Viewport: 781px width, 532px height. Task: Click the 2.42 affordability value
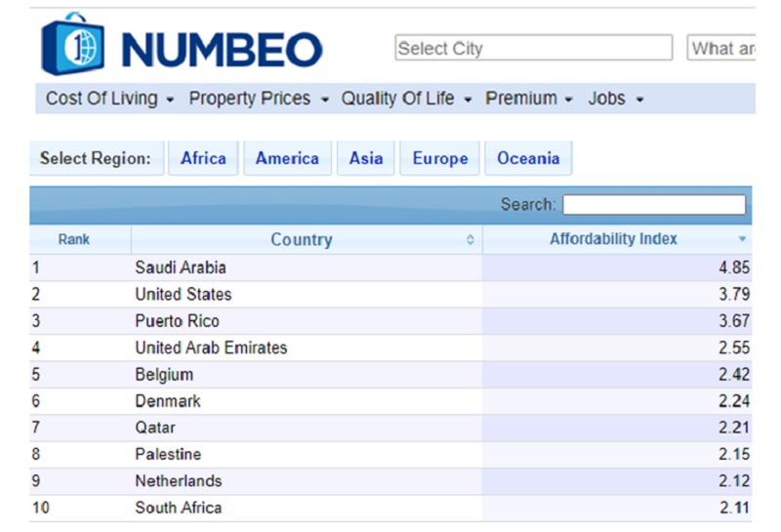click(x=734, y=375)
